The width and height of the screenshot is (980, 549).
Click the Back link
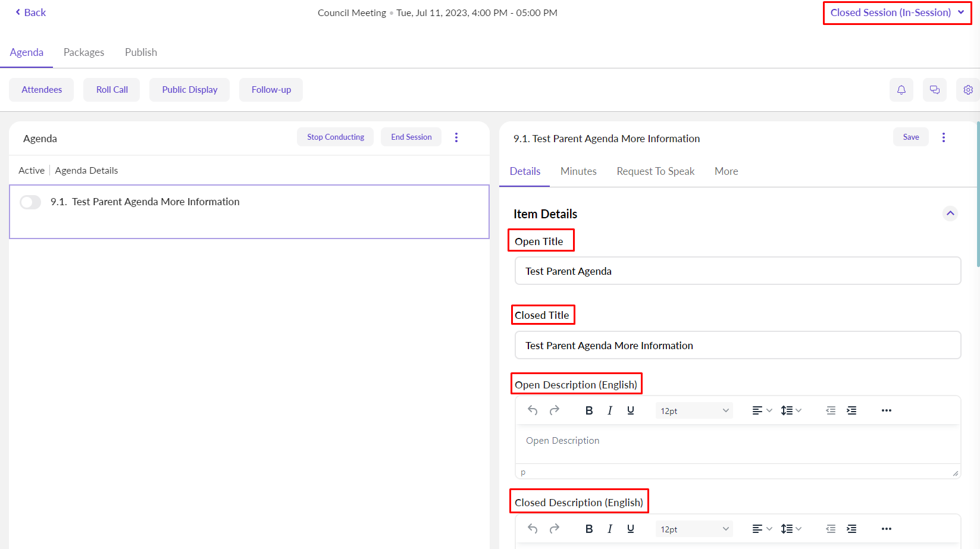coord(30,12)
